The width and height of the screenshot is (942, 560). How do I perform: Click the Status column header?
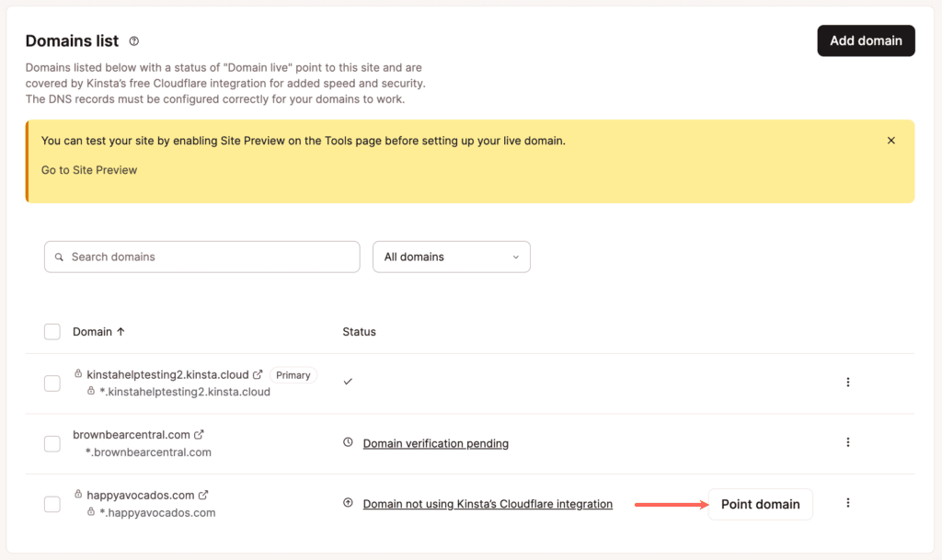pos(360,332)
